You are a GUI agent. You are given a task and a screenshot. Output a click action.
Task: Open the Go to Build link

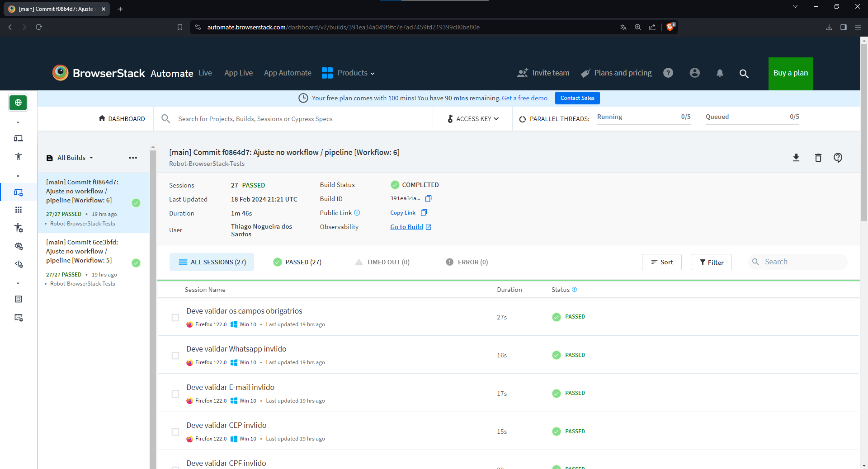[x=410, y=227]
